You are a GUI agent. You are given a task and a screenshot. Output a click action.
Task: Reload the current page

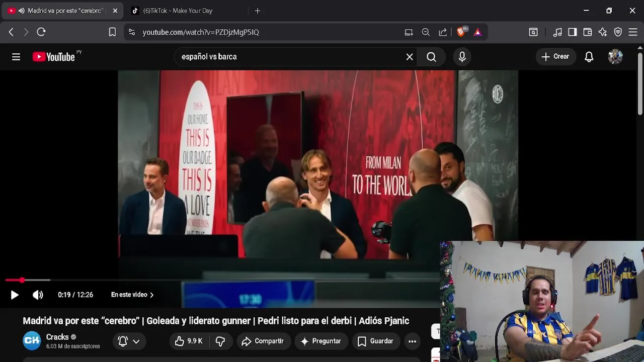[x=41, y=32]
